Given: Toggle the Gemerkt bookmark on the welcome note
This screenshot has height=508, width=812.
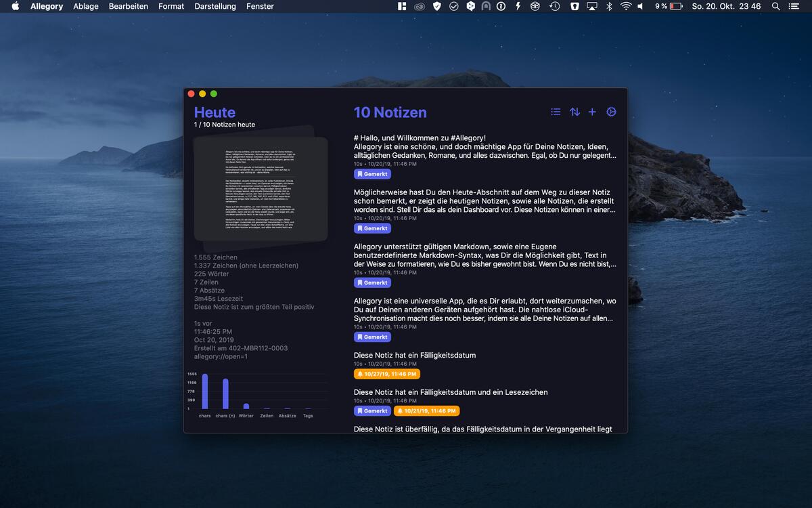Looking at the screenshot, I should click(372, 174).
